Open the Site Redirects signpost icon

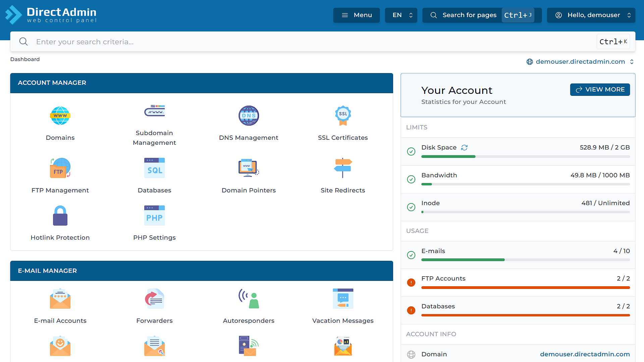[x=343, y=168]
